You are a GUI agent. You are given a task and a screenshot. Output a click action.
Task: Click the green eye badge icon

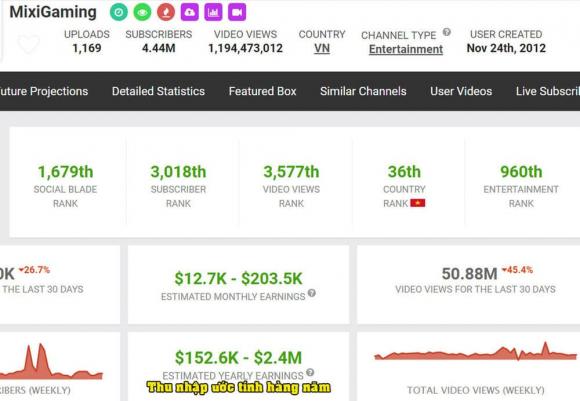click(142, 12)
